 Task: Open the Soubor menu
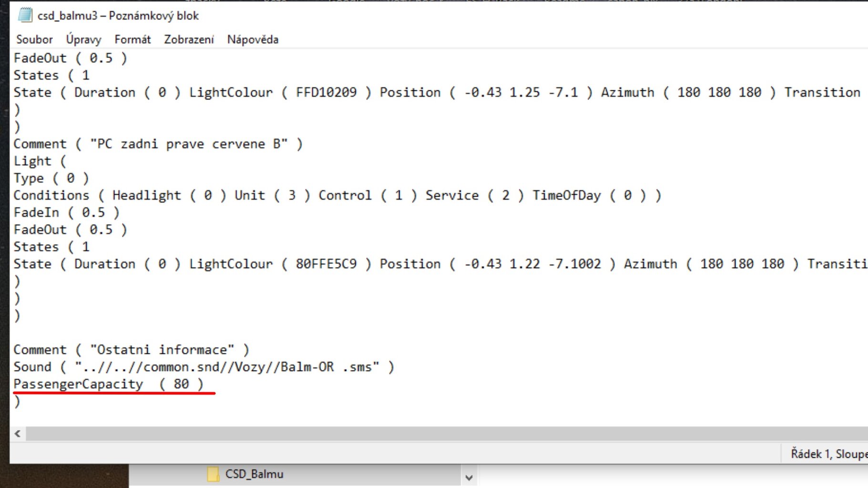coord(34,40)
